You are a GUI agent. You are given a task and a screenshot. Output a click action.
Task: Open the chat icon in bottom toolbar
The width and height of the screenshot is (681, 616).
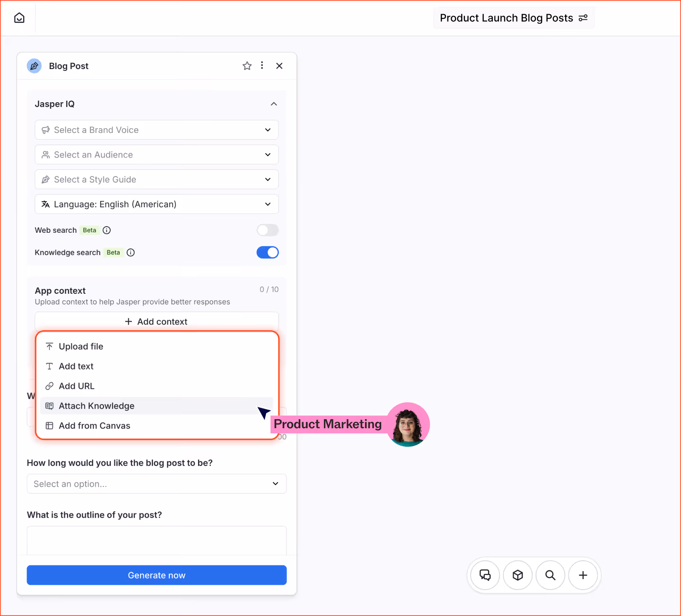pos(485,575)
